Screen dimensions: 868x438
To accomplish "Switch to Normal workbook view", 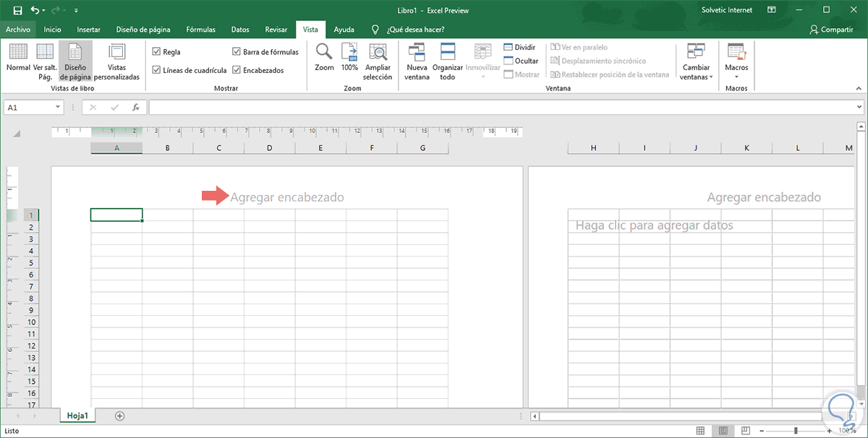I will [18, 58].
